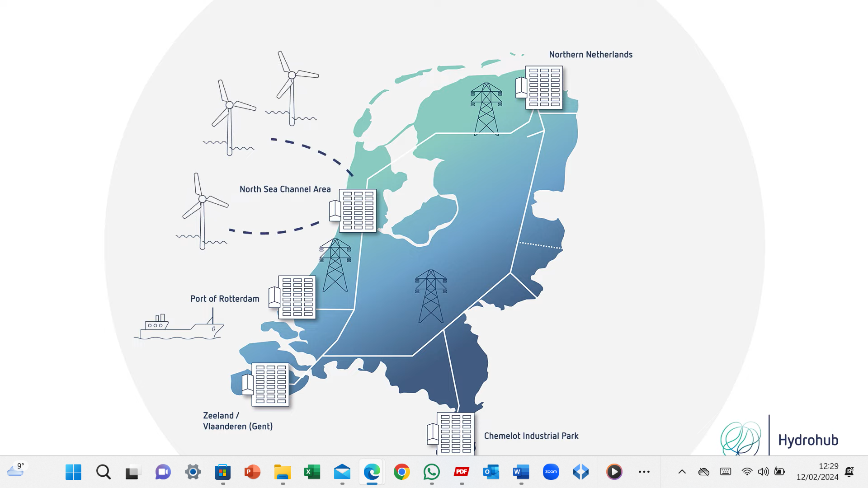The width and height of the screenshot is (868, 488).
Task: Click the speaker volume tray icon
Action: coord(763,472)
